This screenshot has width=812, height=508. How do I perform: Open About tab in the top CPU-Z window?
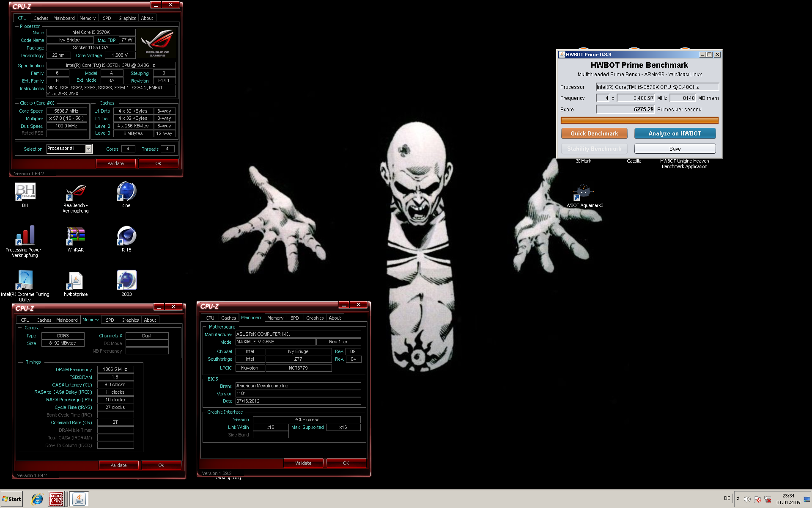(147, 18)
